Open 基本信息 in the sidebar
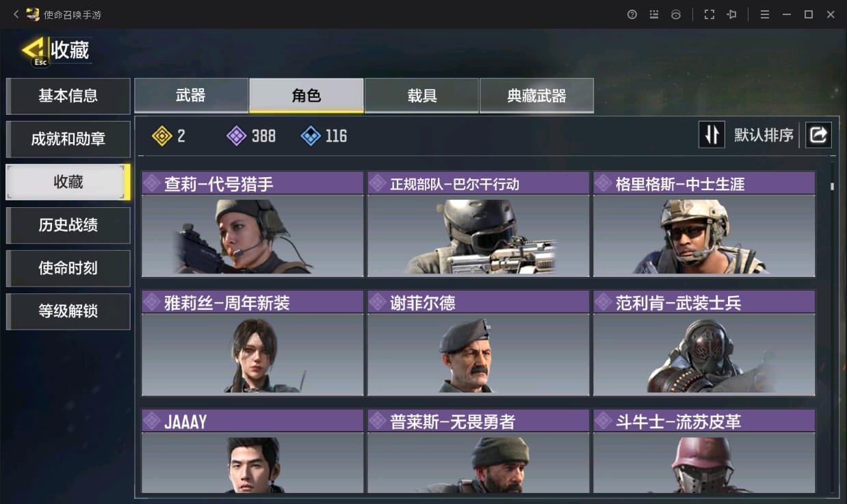The height and width of the screenshot is (504, 847). 68,96
